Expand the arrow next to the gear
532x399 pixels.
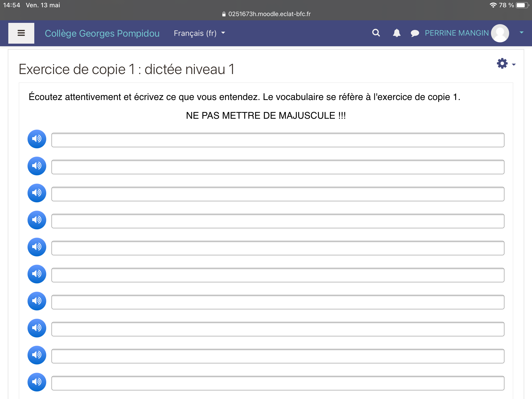tap(514, 64)
